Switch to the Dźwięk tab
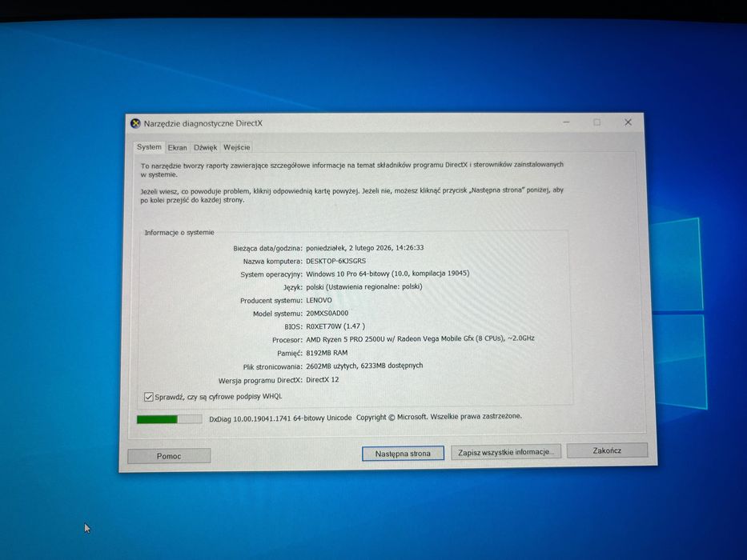This screenshot has width=747, height=560. click(205, 148)
